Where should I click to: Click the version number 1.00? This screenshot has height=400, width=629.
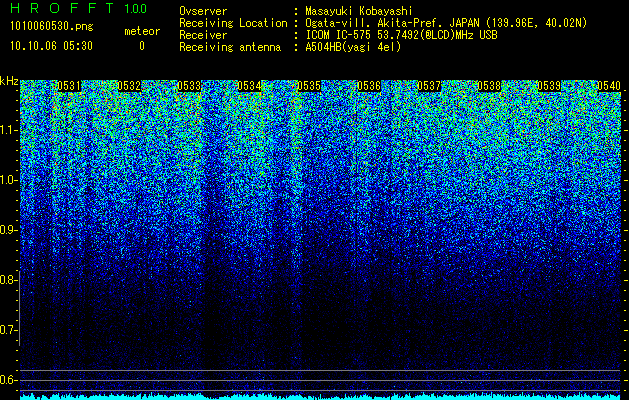[136, 8]
